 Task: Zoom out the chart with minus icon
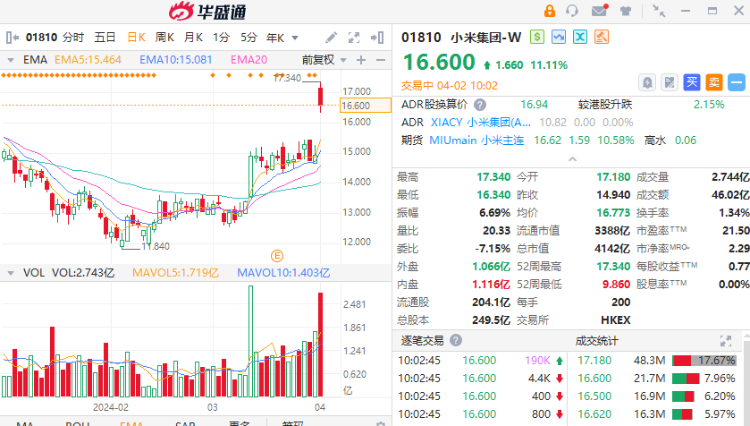[381, 60]
